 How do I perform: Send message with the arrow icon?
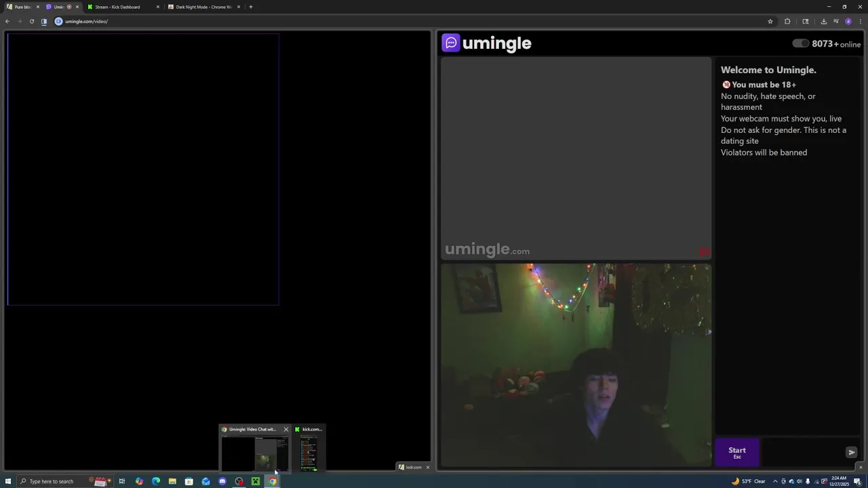852,452
